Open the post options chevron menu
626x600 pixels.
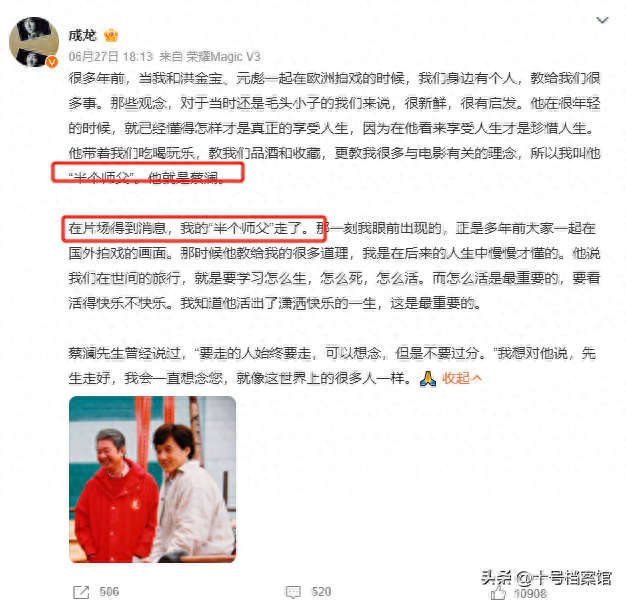point(602,20)
